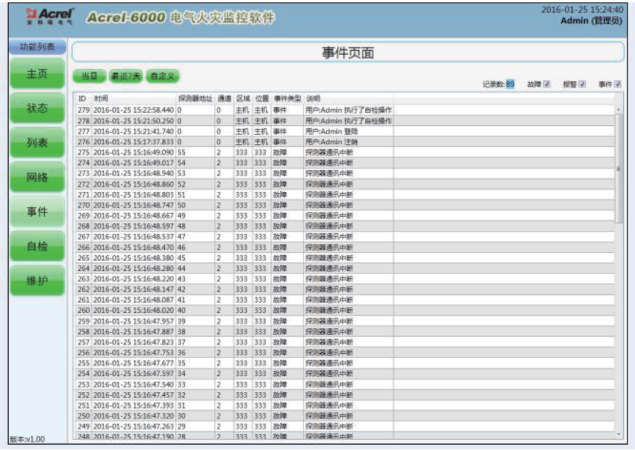Open the 维护 maintenance page
This screenshot has width=635, height=450.
tap(37, 282)
